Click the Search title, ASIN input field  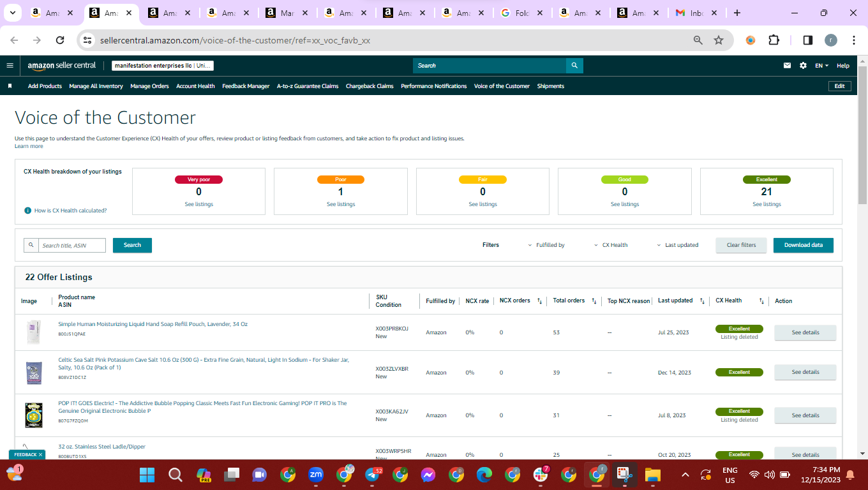[72, 245]
